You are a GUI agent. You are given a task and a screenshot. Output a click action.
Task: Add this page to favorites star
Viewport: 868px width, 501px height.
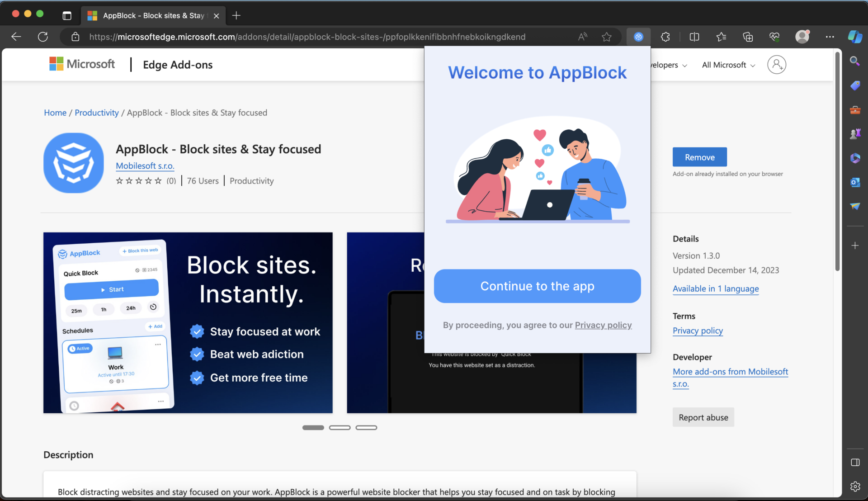(x=607, y=37)
